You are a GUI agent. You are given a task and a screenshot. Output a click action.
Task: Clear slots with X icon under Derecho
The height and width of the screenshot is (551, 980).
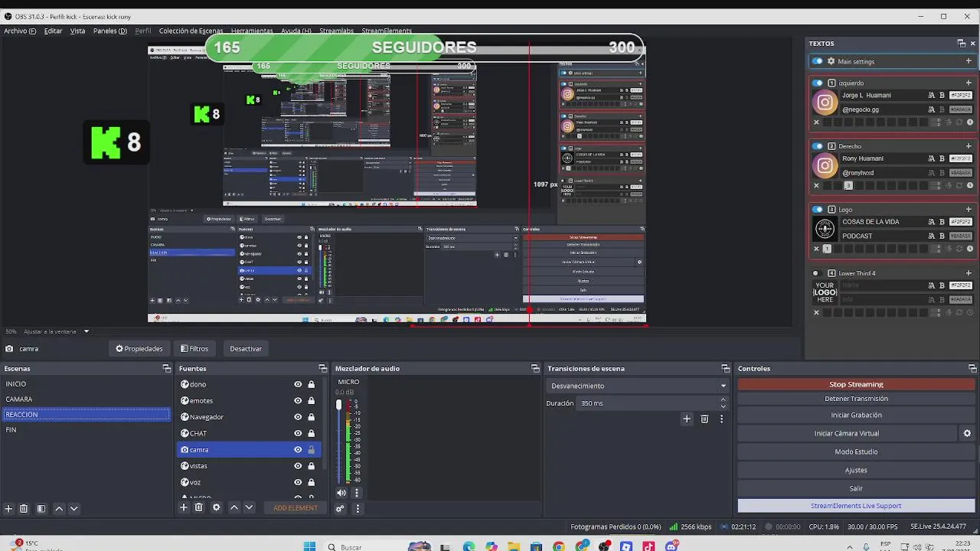816,185
